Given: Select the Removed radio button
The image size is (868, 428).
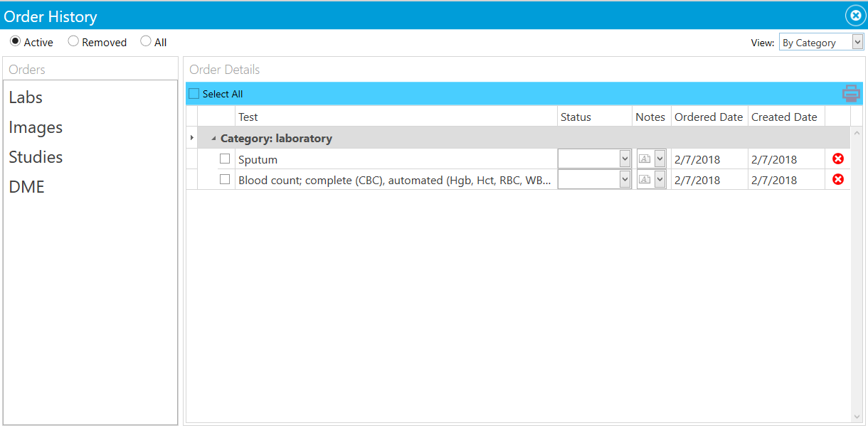Looking at the screenshot, I should 73,41.
